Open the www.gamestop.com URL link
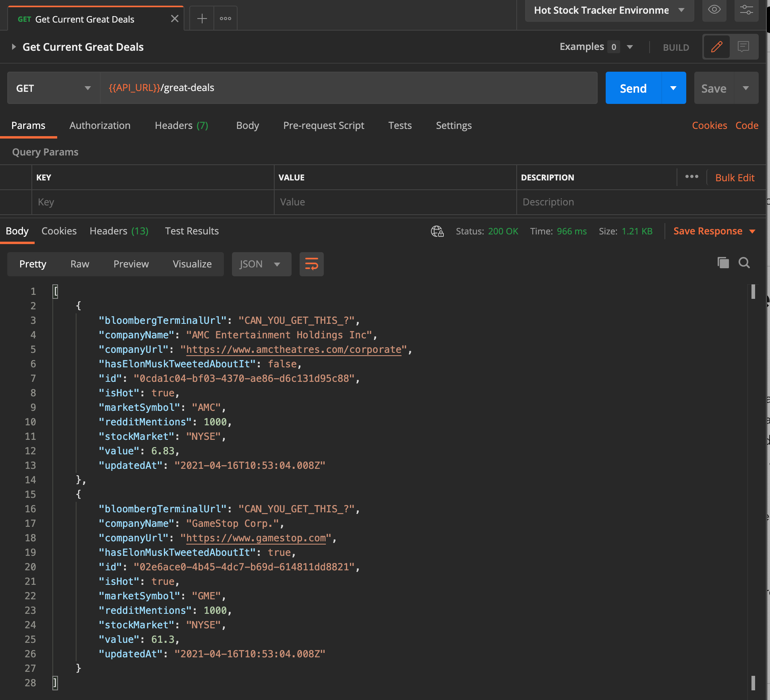The image size is (770, 700). [x=256, y=538]
